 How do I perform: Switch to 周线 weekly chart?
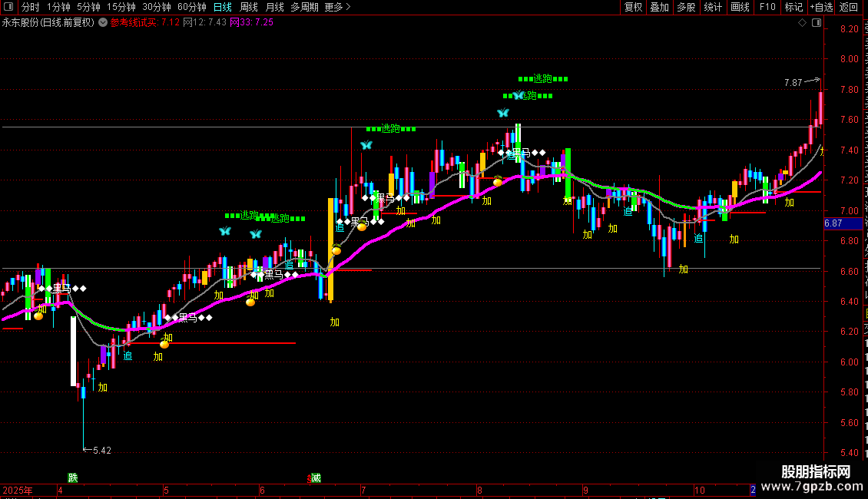[249, 7]
